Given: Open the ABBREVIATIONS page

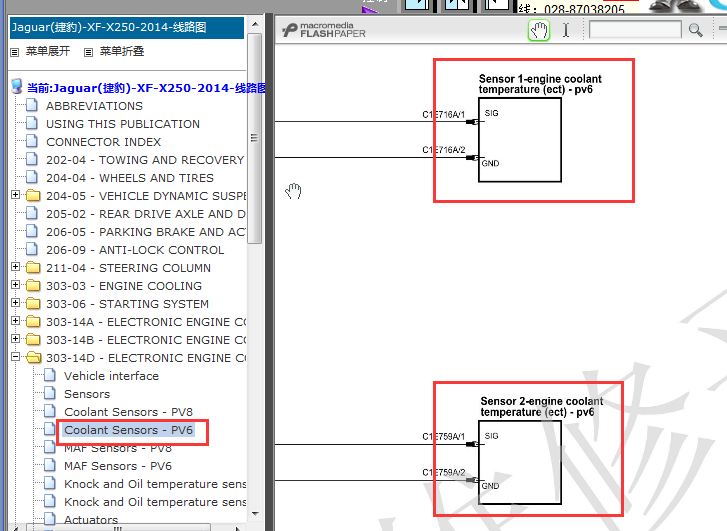Looking at the screenshot, I should point(94,106).
